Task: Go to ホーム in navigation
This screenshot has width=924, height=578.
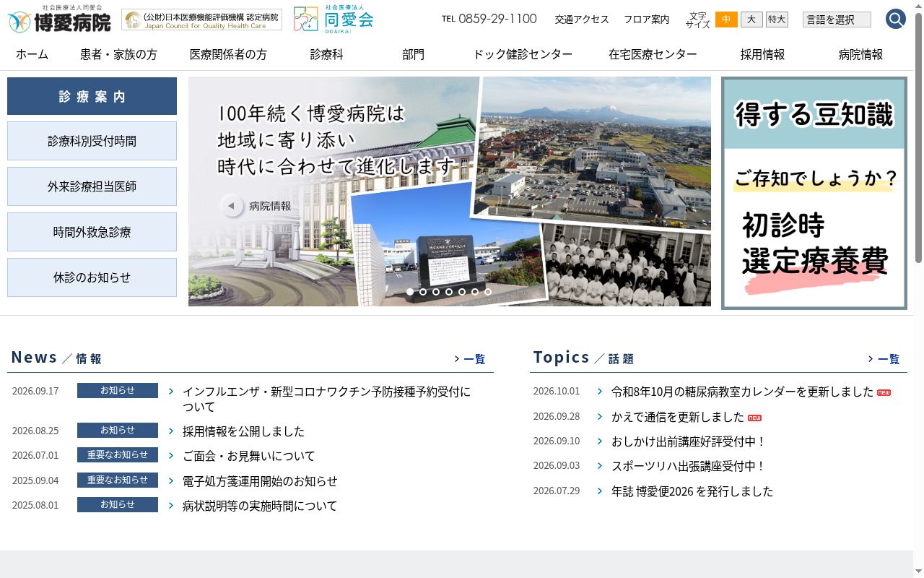Action: tap(32, 54)
